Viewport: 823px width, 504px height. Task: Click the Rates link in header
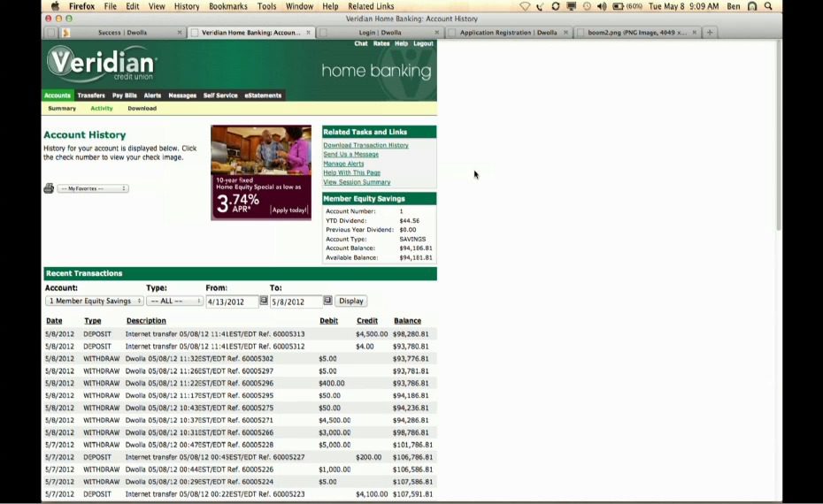[381, 43]
